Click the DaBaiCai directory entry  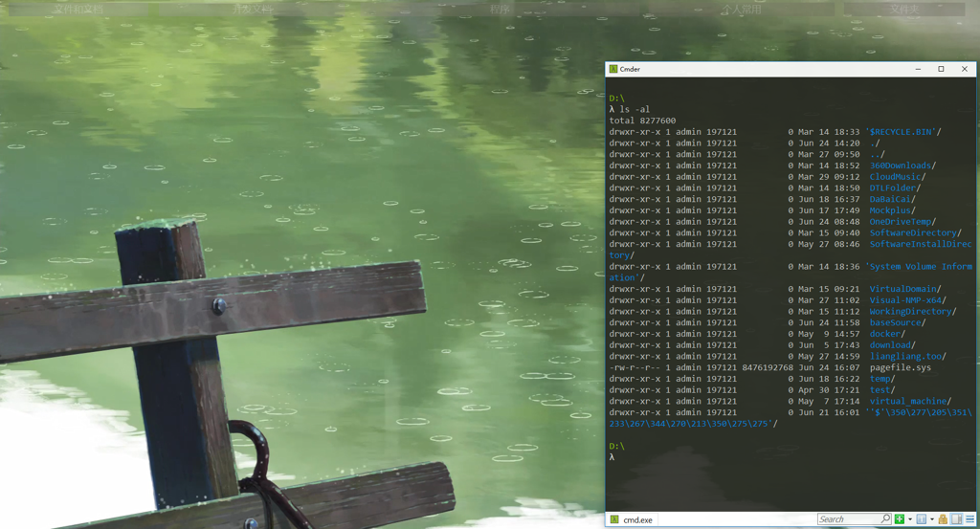(x=891, y=199)
